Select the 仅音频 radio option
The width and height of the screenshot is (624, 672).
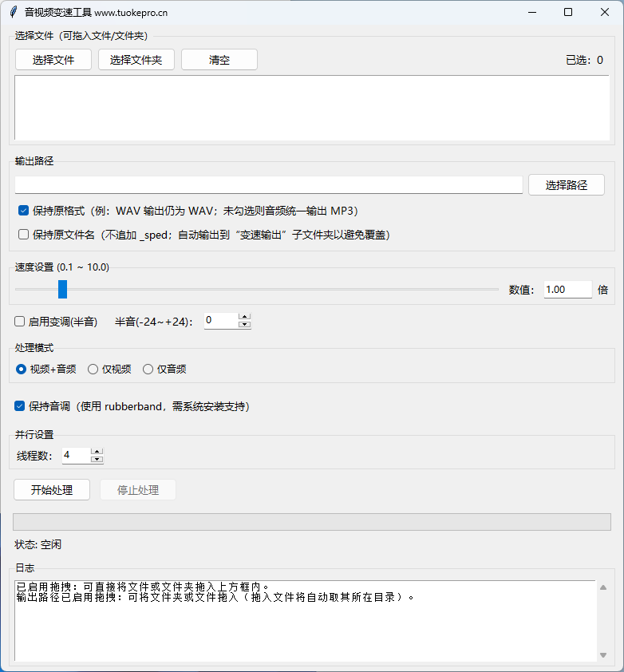tap(148, 369)
